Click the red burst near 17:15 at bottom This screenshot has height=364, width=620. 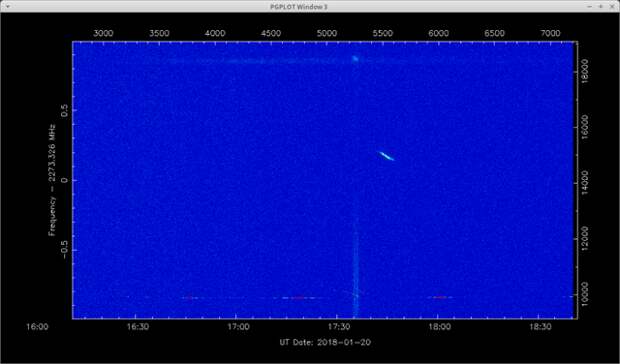[299, 298]
